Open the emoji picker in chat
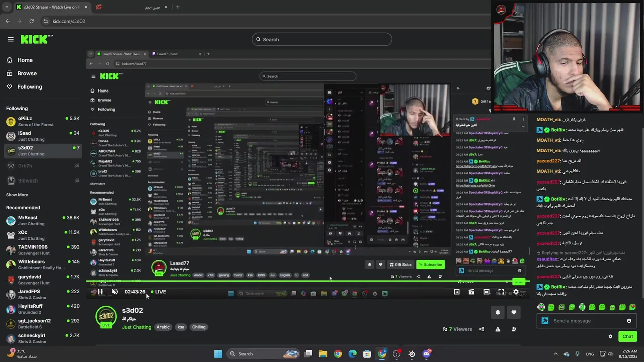This screenshot has width=644, height=362. coord(629,321)
